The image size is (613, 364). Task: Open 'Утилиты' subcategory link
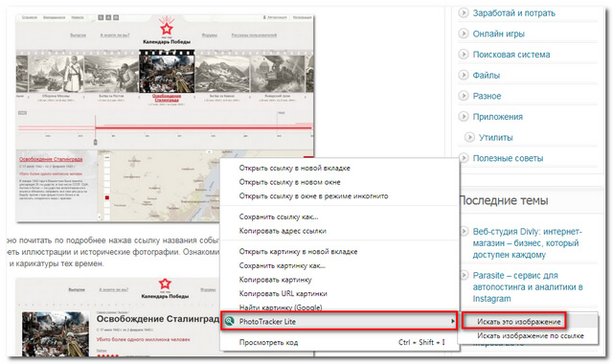click(496, 138)
